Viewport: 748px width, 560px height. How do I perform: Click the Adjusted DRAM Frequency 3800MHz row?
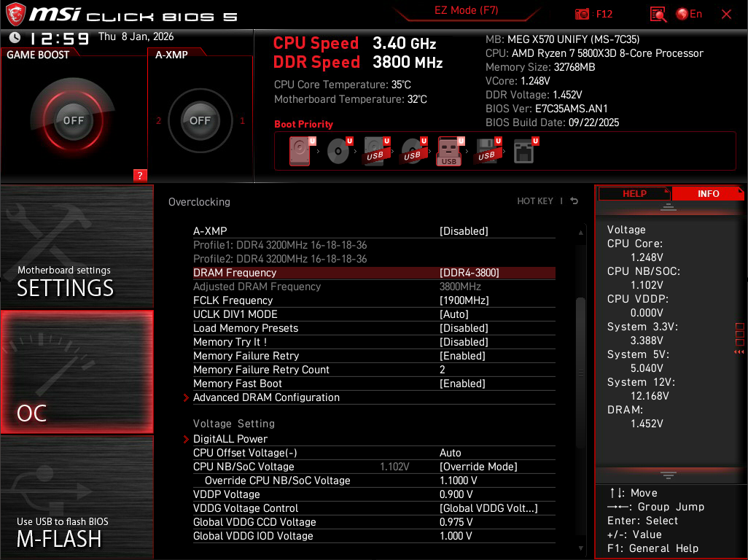(x=374, y=287)
